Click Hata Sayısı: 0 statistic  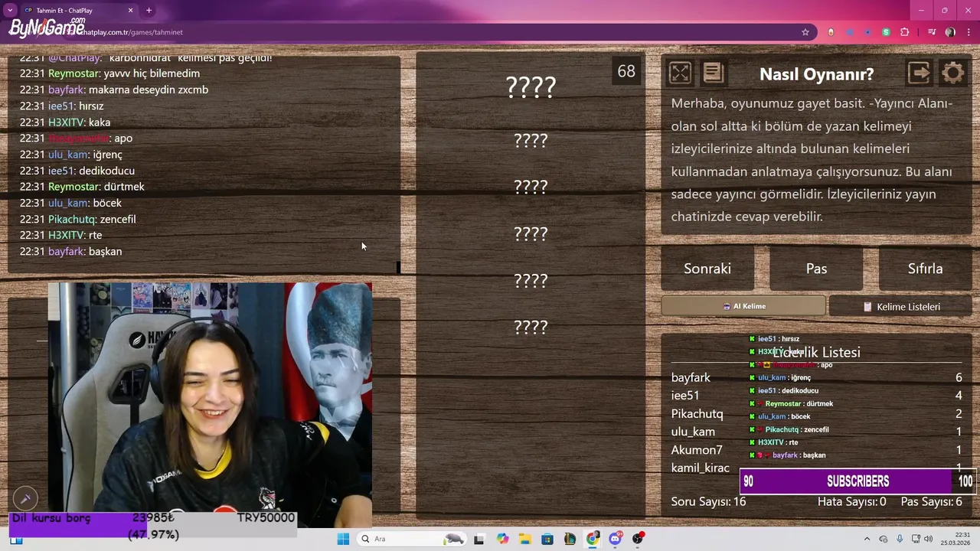click(x=851, y=501)
